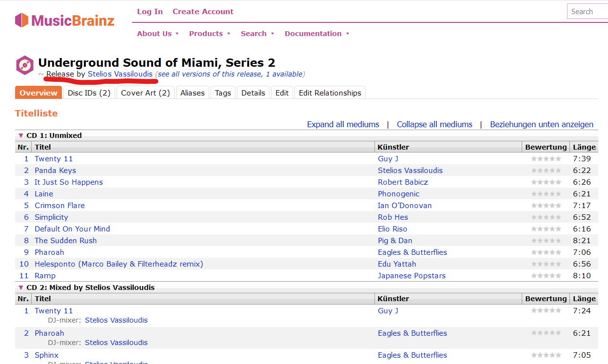Expand the Products dropdown menu
608x364 pixels.
pos(210,34)
